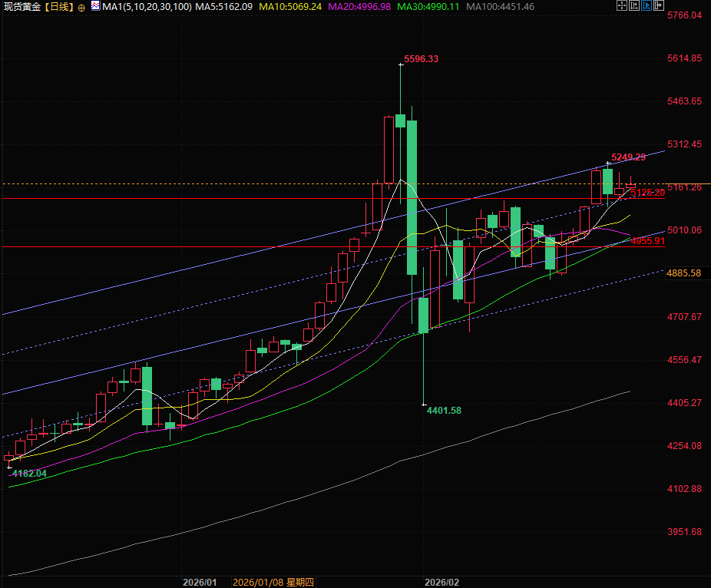Click the 2026/02 time axis label

pos(441,582)
